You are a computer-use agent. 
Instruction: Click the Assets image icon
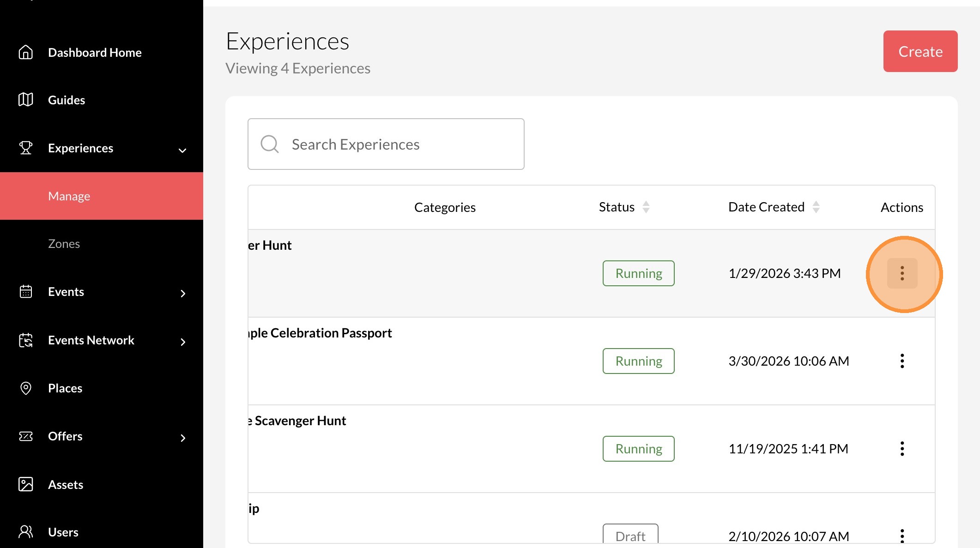click(26, 484)
